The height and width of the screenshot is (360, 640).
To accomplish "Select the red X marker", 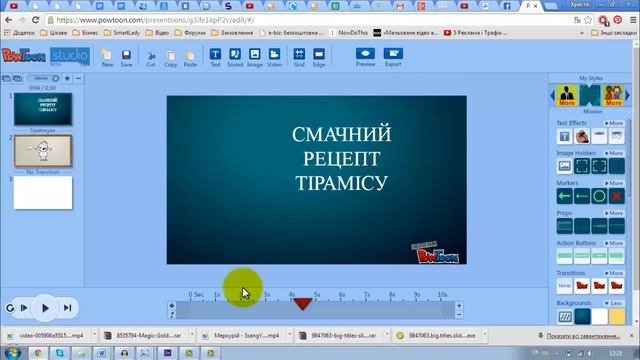I will [617, 196].
